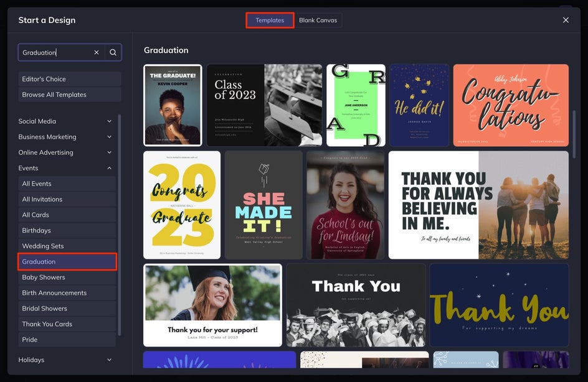Open Browse All Templates

[x=70, y=95]
